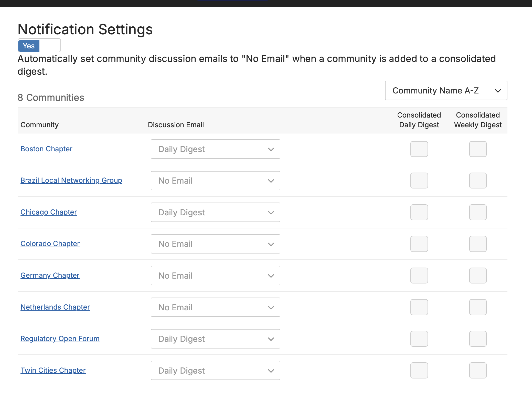
Task: Open the Brazil Local Networking Group link
Action: [71, 180]
